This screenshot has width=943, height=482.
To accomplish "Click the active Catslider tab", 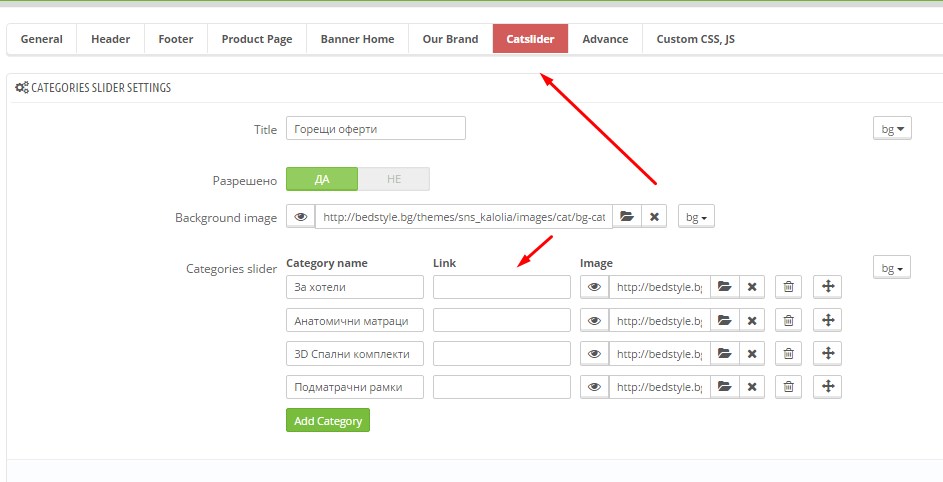I will pyautogui.click(x=530, y=39).
